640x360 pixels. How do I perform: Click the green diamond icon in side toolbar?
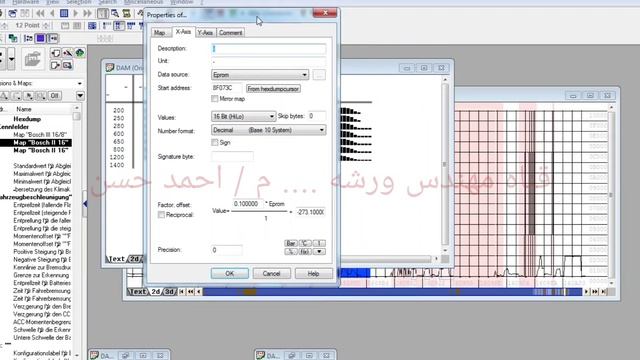(80, 53)
